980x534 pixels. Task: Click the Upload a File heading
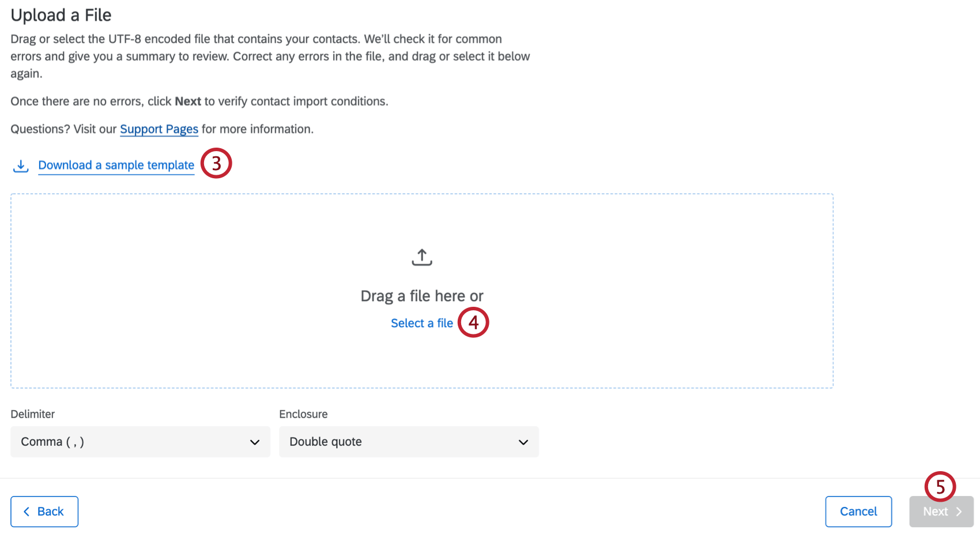(61, 16)
